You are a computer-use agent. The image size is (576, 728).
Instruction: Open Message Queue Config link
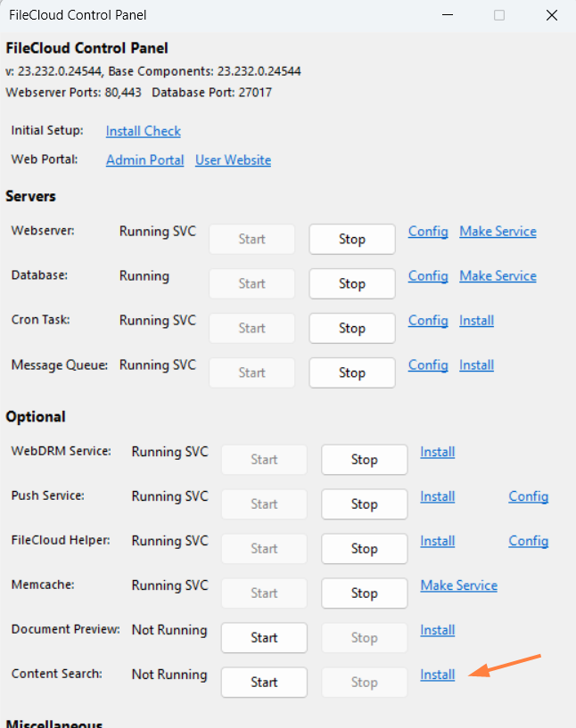[428, 365]
